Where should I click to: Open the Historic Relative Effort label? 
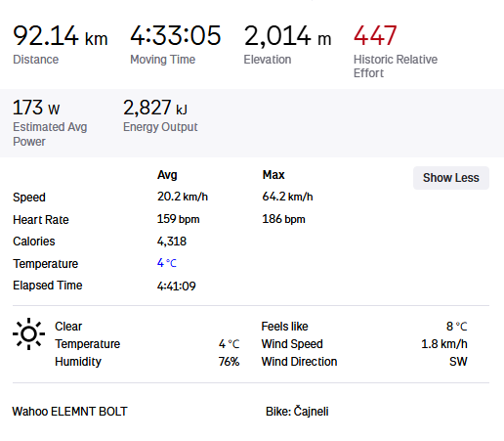click(x=396, y=66)
